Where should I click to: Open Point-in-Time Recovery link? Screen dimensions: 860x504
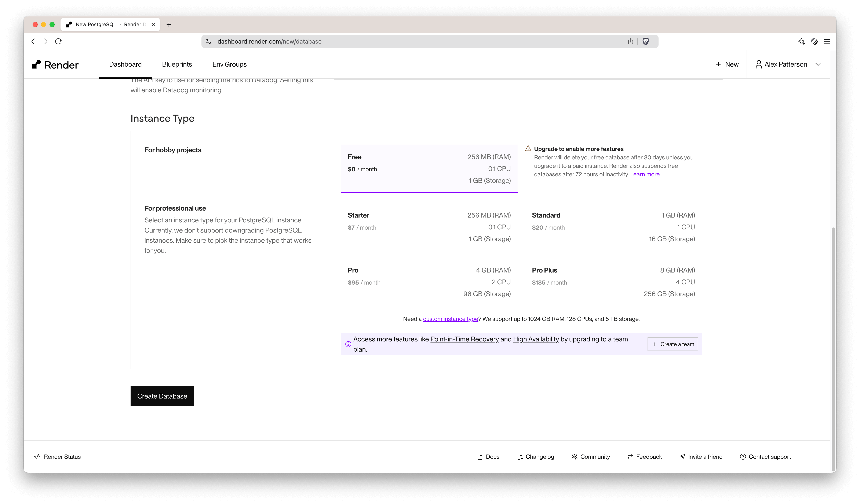click(464, 339)
